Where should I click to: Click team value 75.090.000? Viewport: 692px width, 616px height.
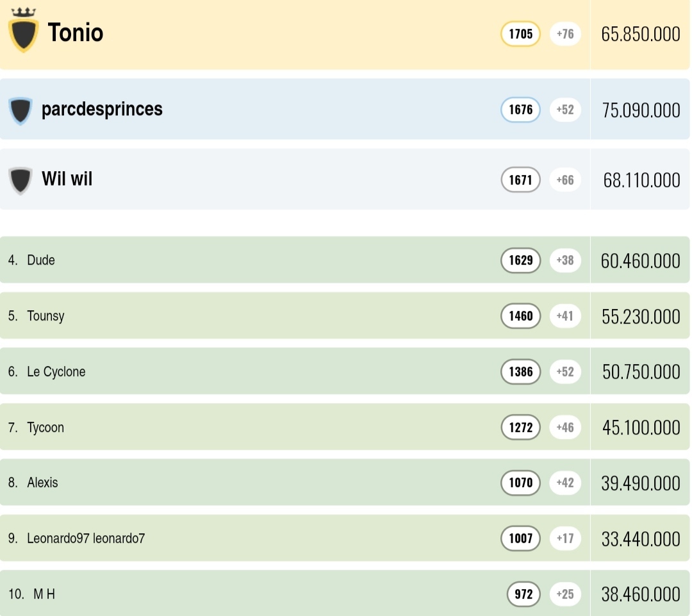coord(641,110)
